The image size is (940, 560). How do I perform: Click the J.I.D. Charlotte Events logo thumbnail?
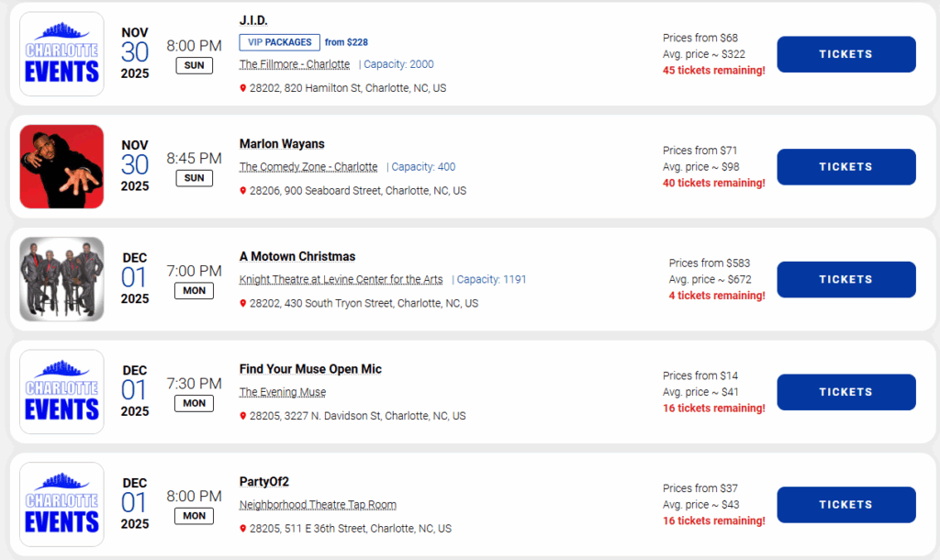(x=62, y=54)
